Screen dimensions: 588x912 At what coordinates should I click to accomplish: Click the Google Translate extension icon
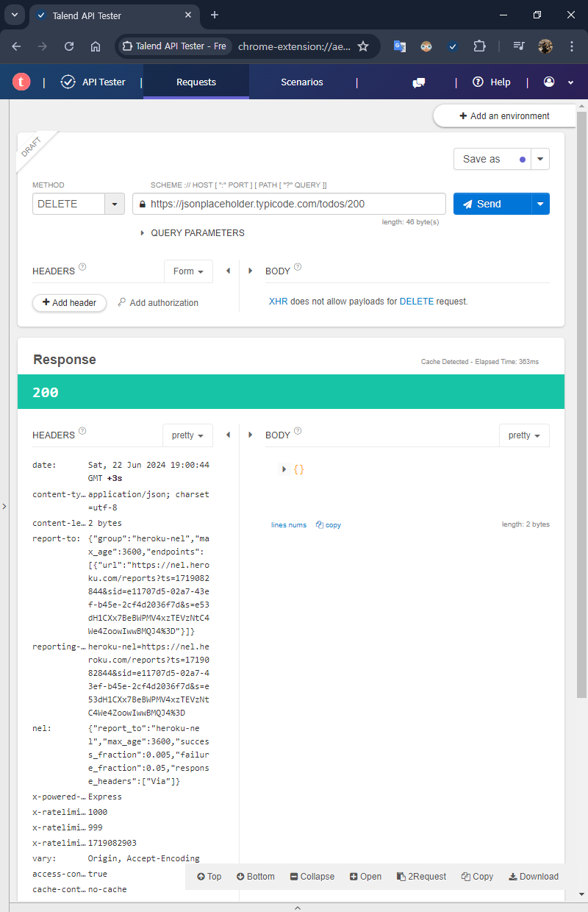400,46
